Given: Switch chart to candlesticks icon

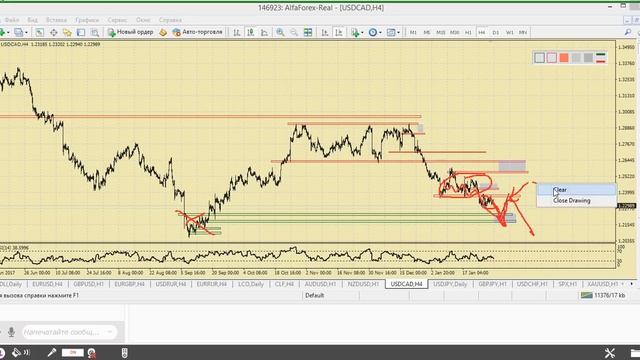Looking at the screenshot, I should click(x=251, y=32).
